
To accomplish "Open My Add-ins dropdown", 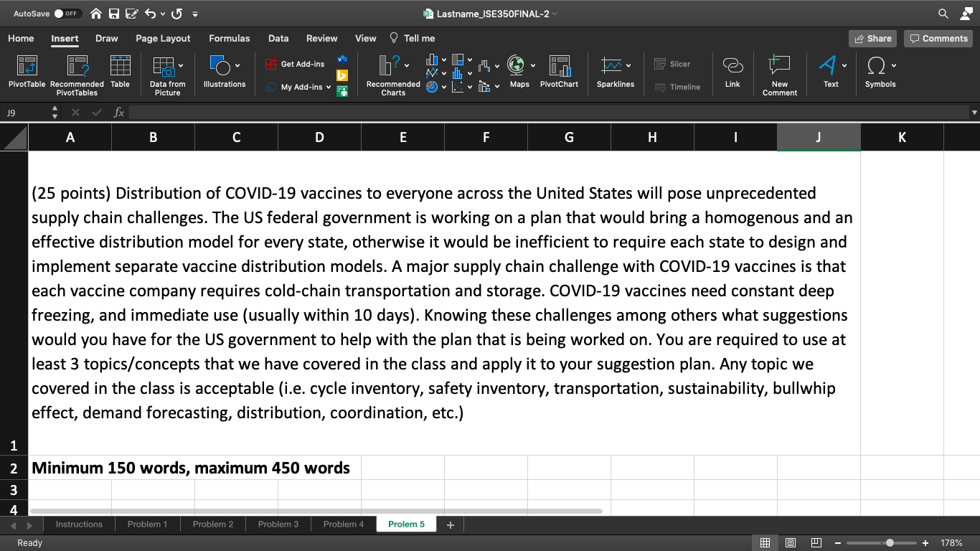I will [299, 87].
